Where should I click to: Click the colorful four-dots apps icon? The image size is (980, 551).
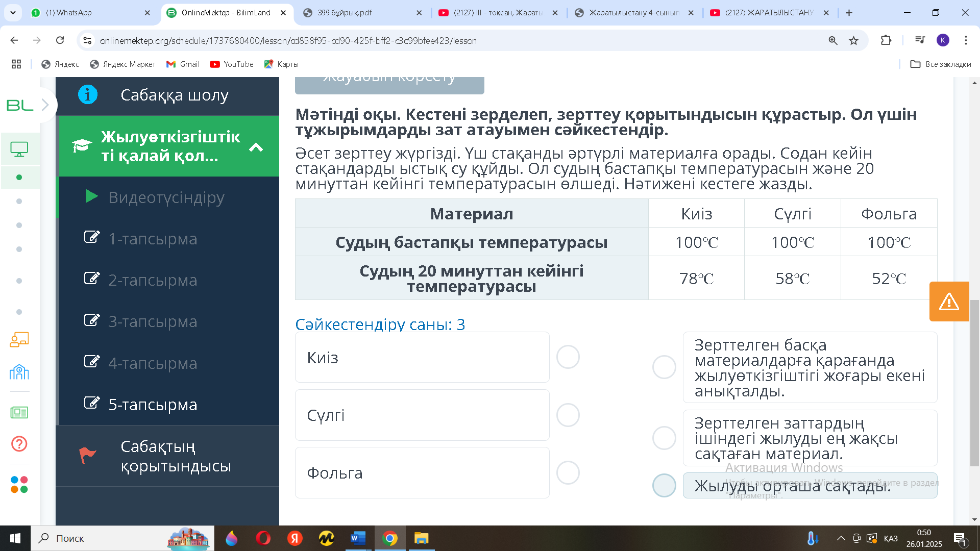pyautogui.click(x=19, y=484)
